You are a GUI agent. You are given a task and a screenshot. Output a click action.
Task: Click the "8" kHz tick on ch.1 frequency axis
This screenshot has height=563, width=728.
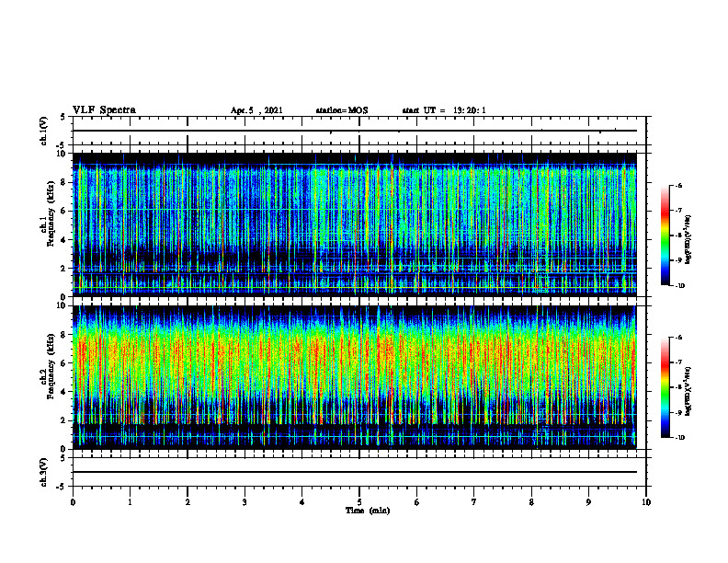coord(64,182)
